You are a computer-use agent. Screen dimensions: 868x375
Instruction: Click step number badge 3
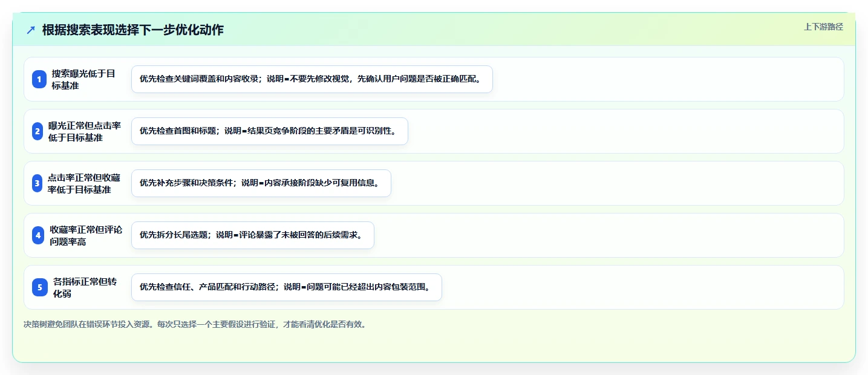point(37,183)
